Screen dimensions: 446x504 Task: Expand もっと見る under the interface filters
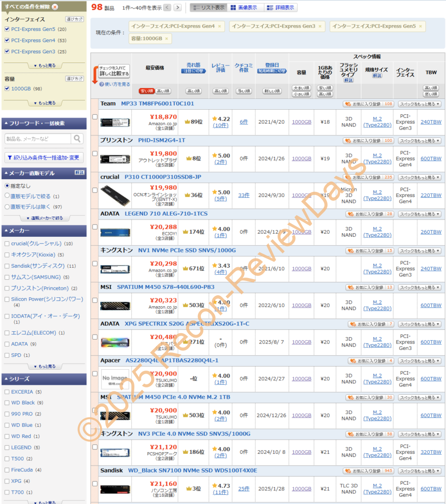[44, 65]
